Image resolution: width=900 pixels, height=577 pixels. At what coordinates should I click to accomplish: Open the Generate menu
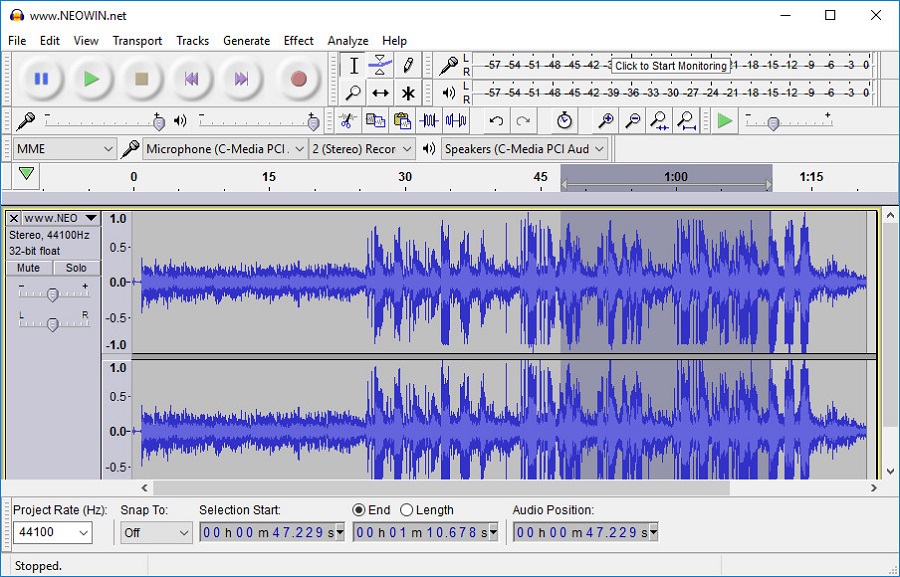click(x=246, y=41)
